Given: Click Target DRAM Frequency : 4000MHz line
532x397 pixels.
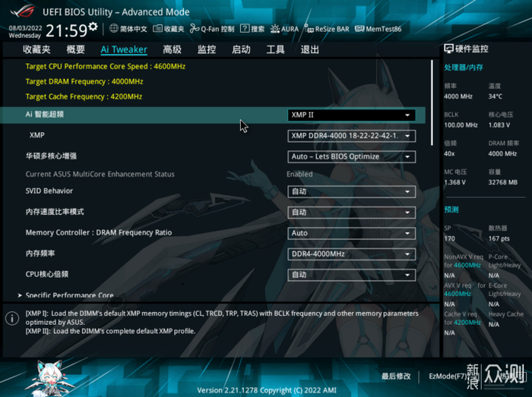Looking at the screenshot, I should (84, 82).
